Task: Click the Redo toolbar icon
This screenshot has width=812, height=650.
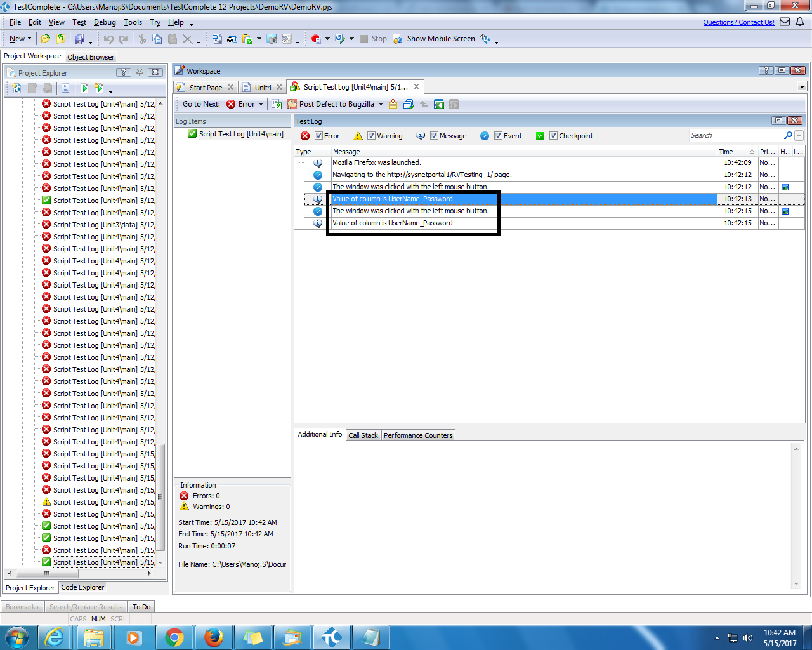Action: (x=124, y=39)
